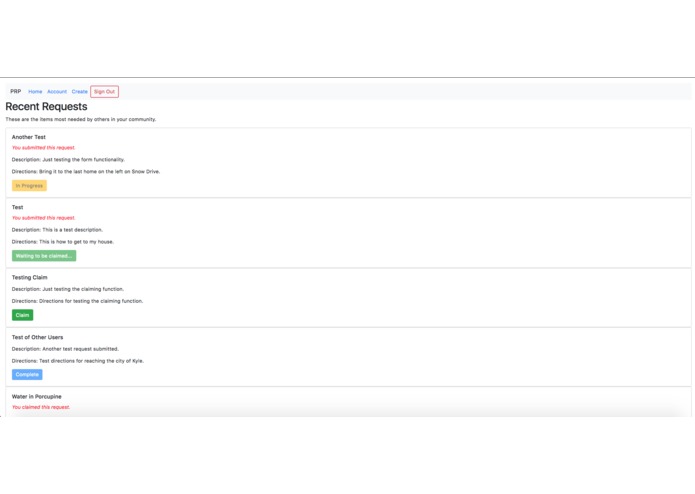Click 'This is a test description' text

[x=57, y=230]
